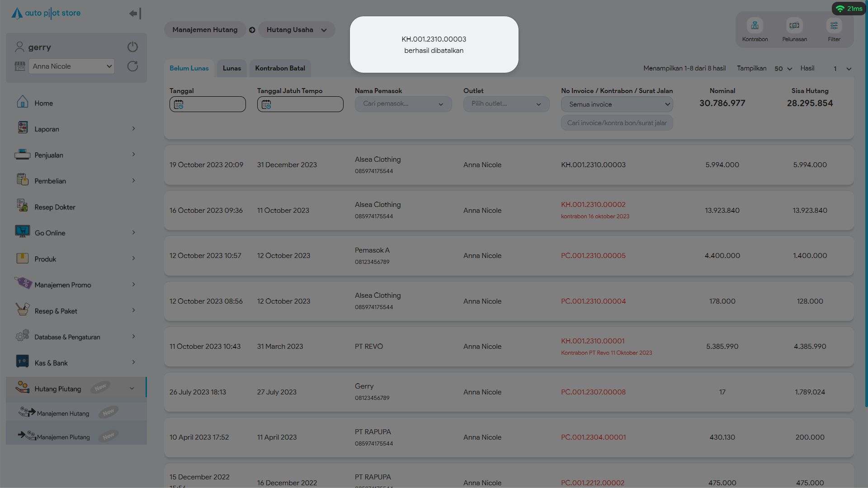
Task: Click the refresh icon beside outlet selector
Action: point(132,66)
